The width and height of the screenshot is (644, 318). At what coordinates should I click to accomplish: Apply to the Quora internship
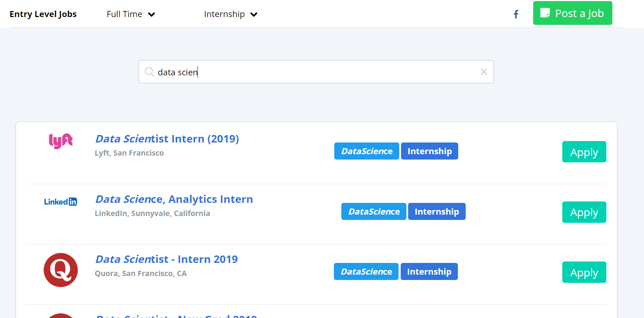tap(584, 273)
